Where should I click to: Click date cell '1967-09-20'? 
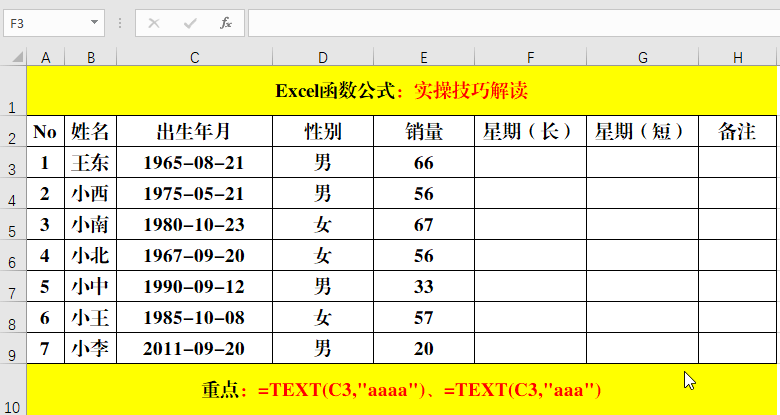pos(195,255)
